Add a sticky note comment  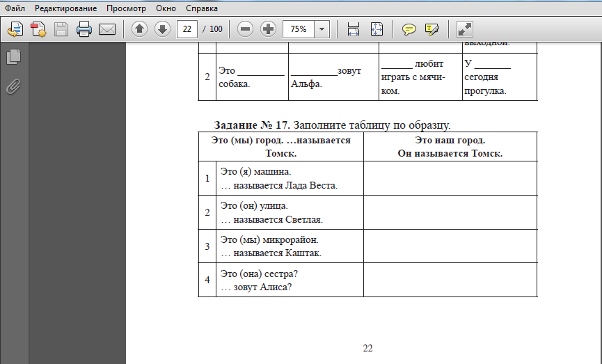[x=409, y=29]
